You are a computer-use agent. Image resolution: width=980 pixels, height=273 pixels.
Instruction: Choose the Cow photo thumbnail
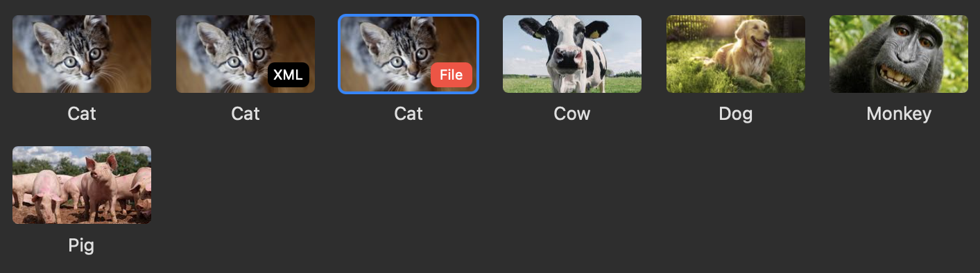[x=572, y=54]
